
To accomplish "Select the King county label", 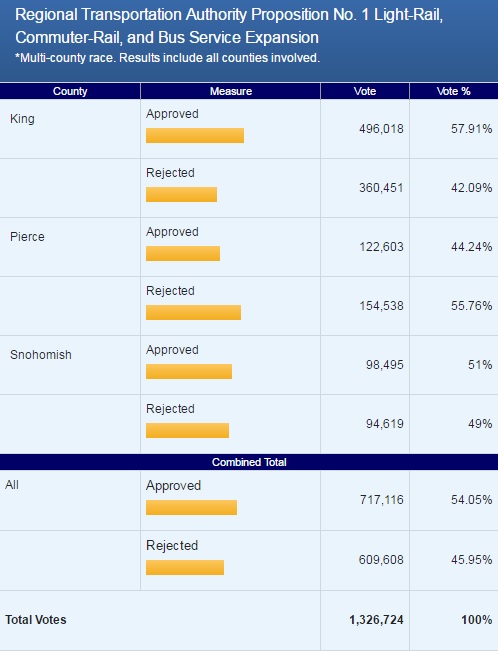I will click(x=22, y=119).
